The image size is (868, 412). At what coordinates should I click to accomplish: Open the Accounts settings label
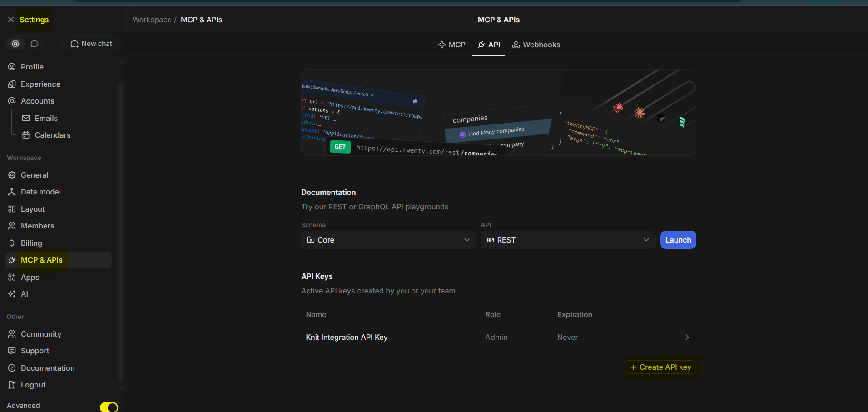(x=37, y=101)
